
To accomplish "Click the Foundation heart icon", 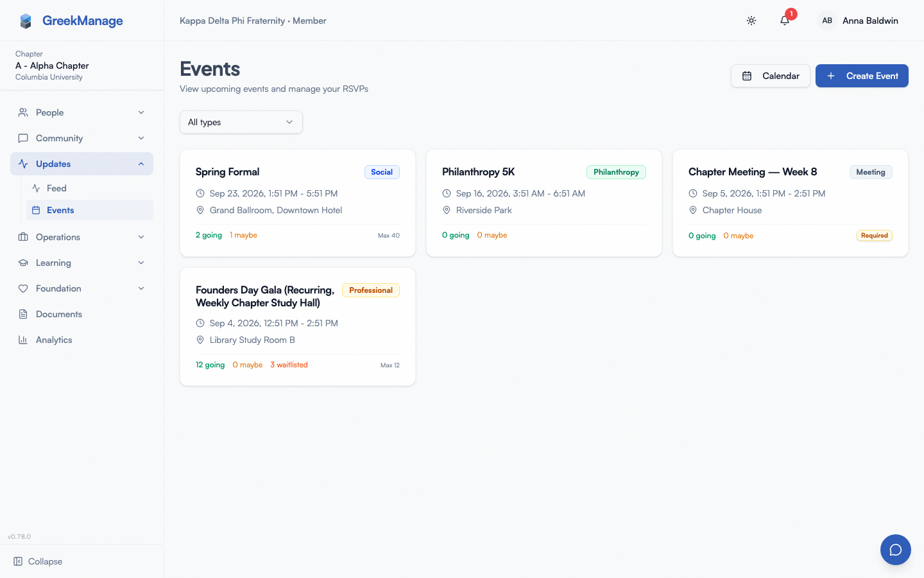I will pyautogui.click(x=23, y=288).
